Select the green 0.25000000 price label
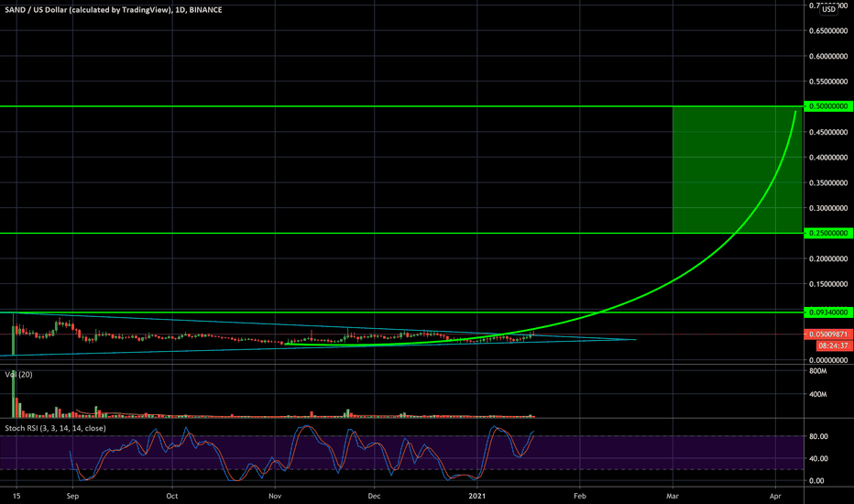The width and height of the screenshot is (854, 504). (828, 233)
